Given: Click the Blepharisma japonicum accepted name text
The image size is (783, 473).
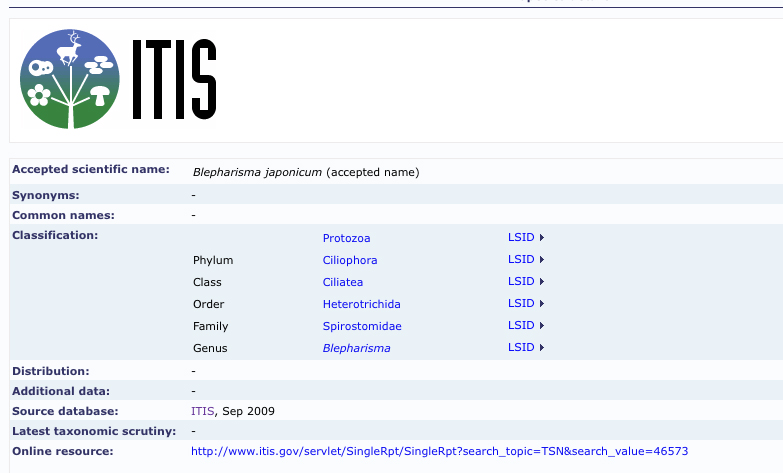Looking at the screenshot, I should [x=306, y=172].
